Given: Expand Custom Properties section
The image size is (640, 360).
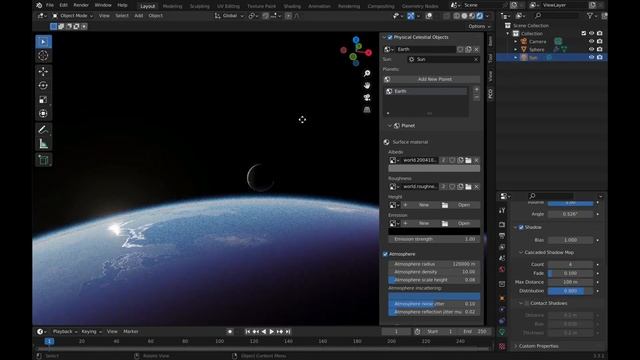Looking at the screenshot, I should [516, 346].
